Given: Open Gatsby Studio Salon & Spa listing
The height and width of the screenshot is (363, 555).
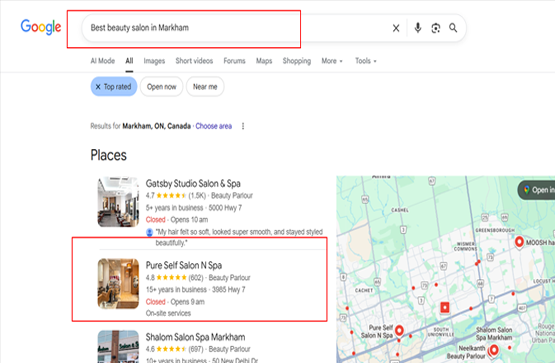Looking at the screenshot, I should pos(193,183).
